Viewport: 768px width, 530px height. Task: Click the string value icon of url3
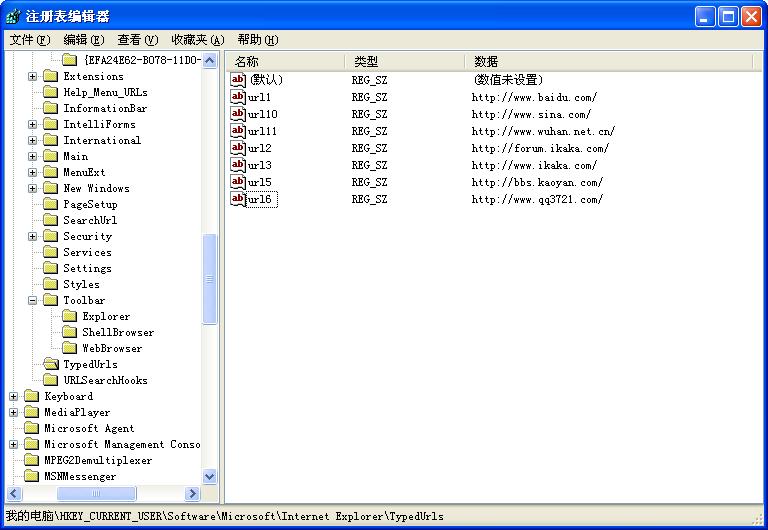238,165
